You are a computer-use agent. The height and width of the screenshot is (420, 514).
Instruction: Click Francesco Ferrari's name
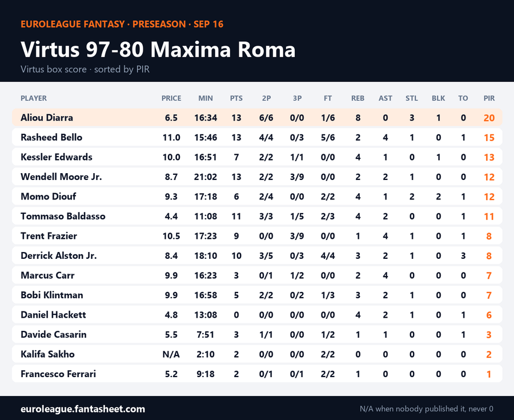58,374
